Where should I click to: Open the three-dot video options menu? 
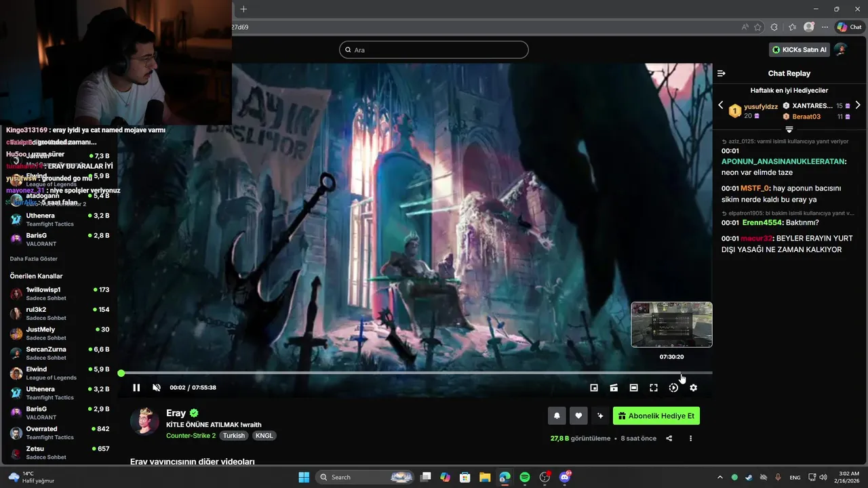tap(691, 439)
